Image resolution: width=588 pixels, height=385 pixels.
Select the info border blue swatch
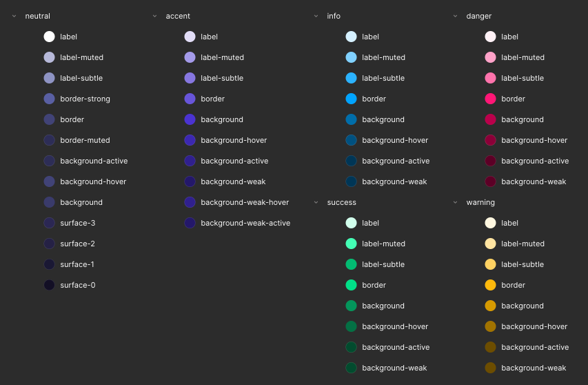[351, 99]
